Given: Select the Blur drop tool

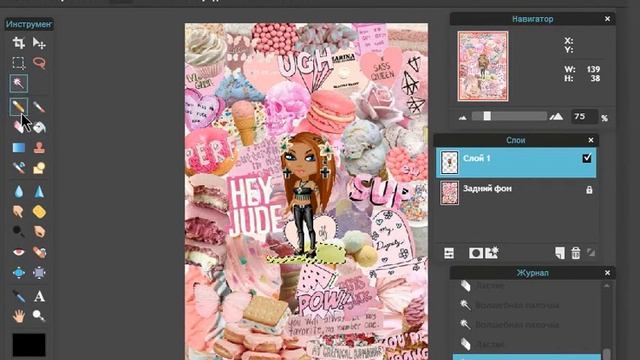Looking at the screenshot, I should 18,191.
